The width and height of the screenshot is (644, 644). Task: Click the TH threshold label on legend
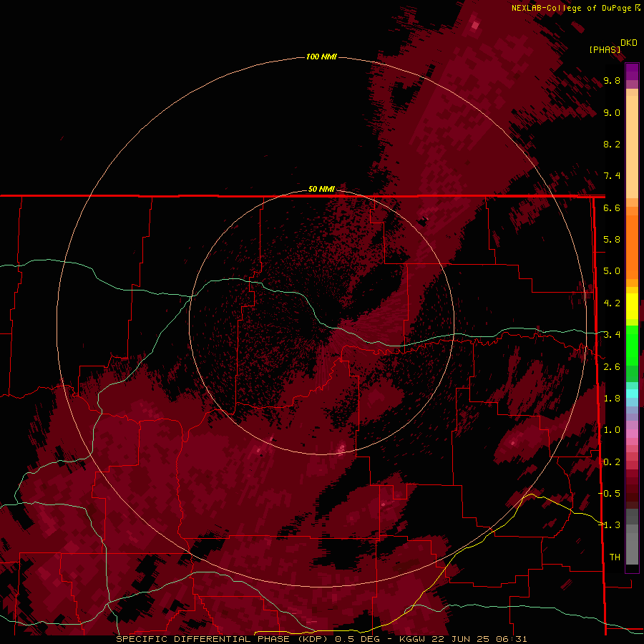pos(615,557)
